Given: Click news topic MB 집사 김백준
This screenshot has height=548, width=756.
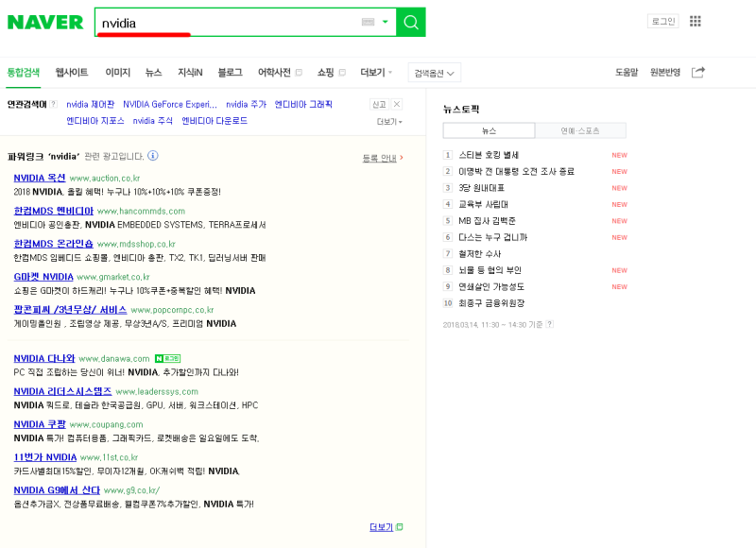Looking at the screenshot, I should (x=487, y=221).
